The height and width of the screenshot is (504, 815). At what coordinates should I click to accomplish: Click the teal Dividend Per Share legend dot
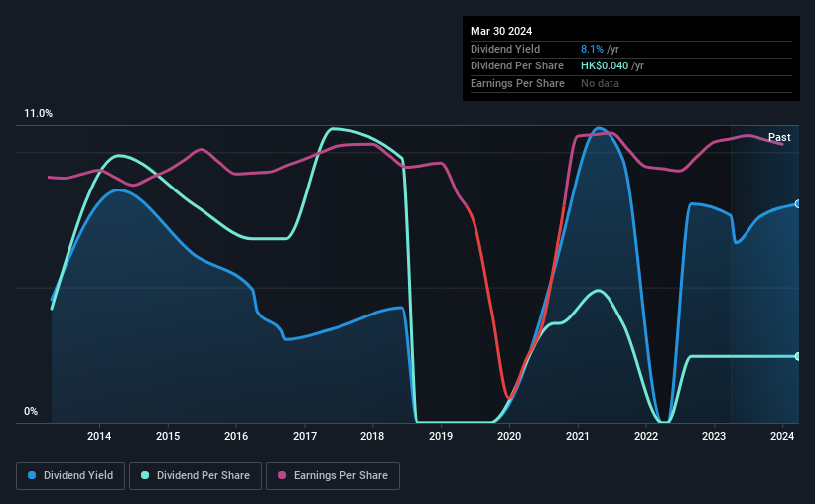click(x=145, y=475)
